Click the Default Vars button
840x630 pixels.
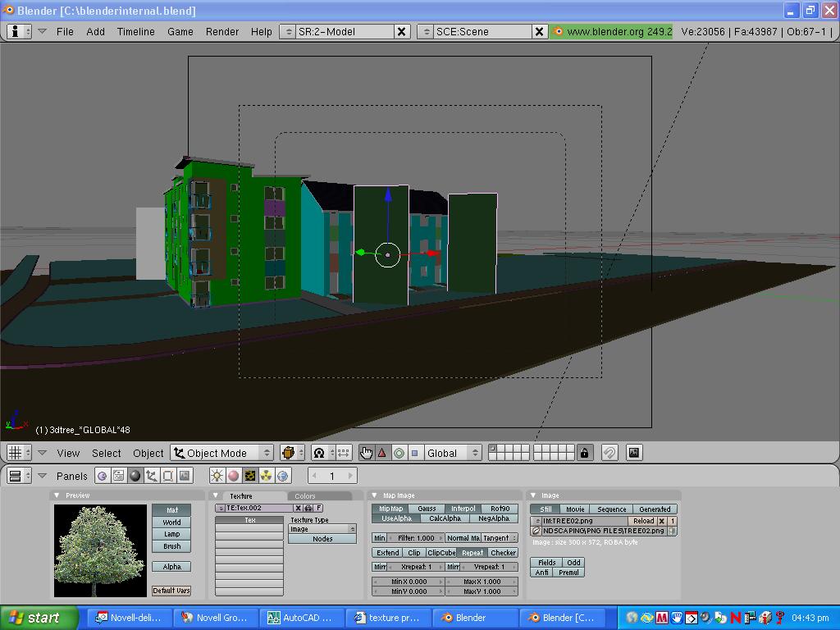tap(171, 591)
